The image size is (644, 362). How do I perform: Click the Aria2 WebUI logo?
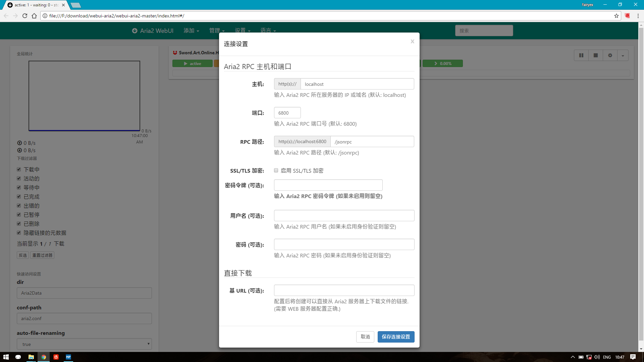[x=153, y=31]
